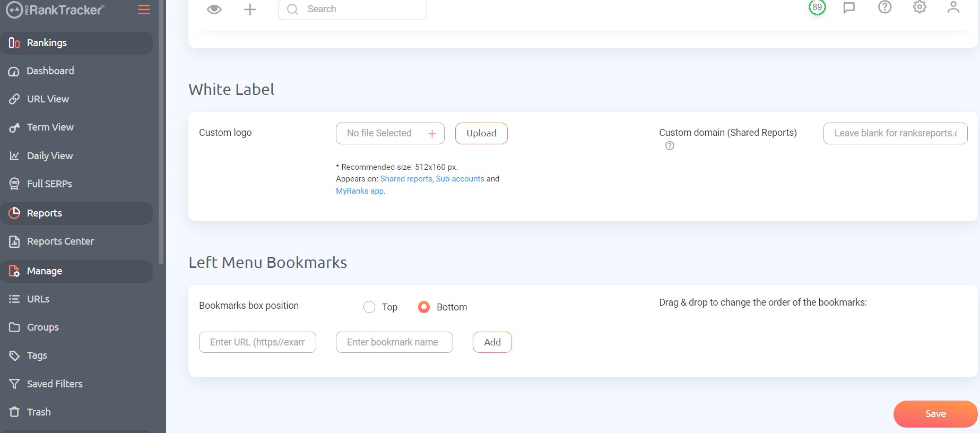Open the MyRanks app link
980x433 pixels.
(360, 191)
